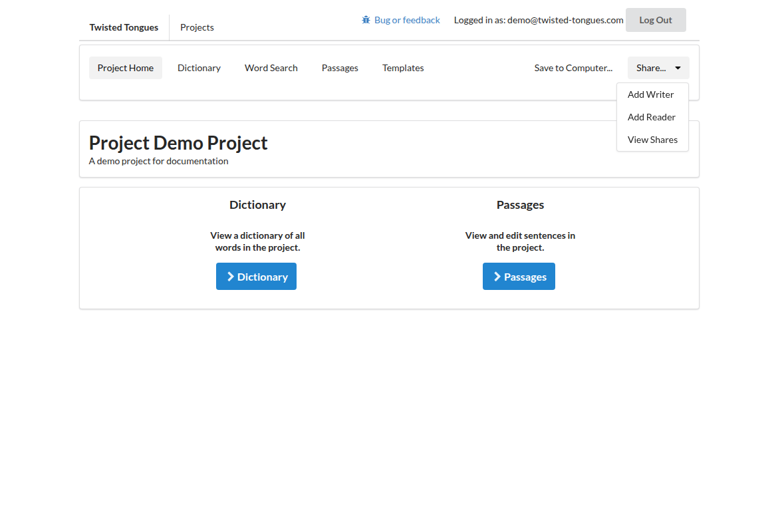This screenshot has height=532, width=778.
Task: Click 'View and edit sentences' description
Action: click(520, 241)
